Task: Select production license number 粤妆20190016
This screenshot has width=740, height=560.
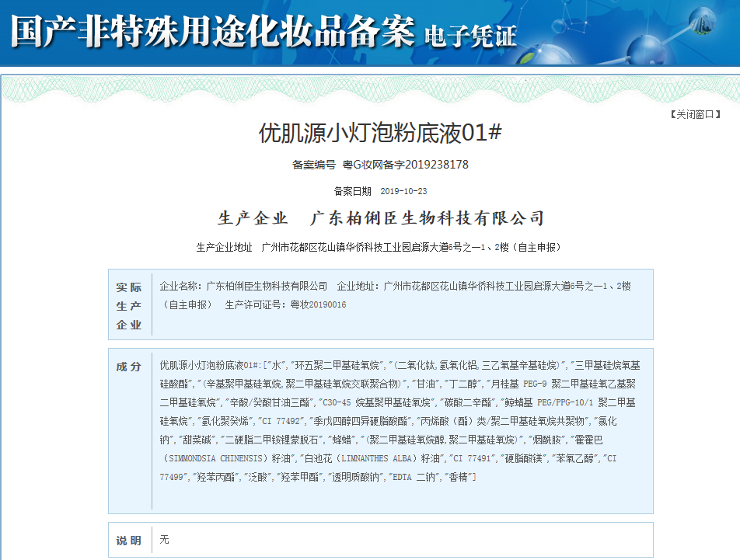Action: point(319,305)
